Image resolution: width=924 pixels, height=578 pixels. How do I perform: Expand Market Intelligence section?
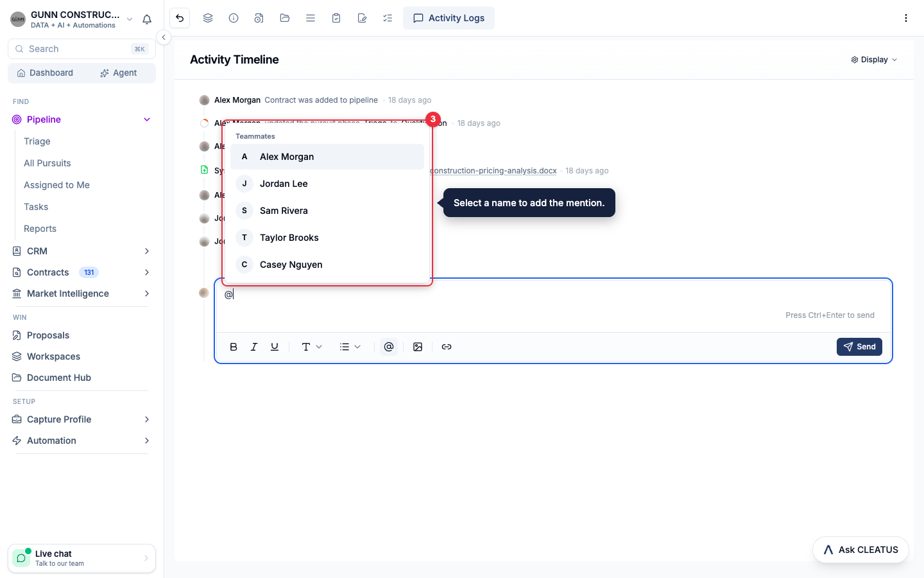(147, 293)
